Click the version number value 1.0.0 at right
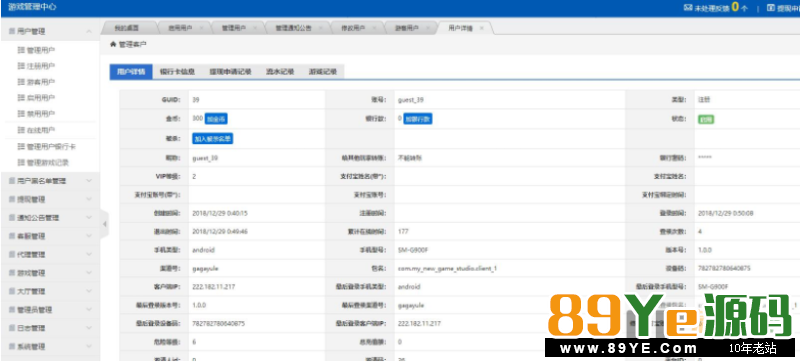 [x=705, y=250]
